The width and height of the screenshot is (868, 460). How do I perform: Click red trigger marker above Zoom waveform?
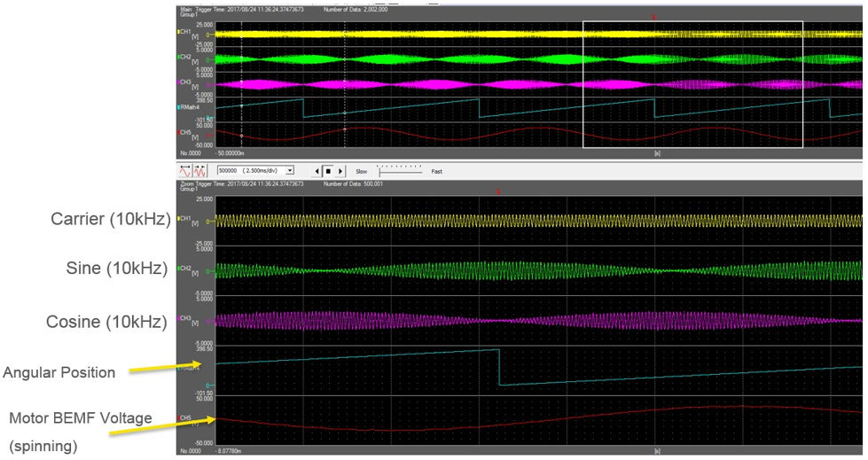[498, 191]
